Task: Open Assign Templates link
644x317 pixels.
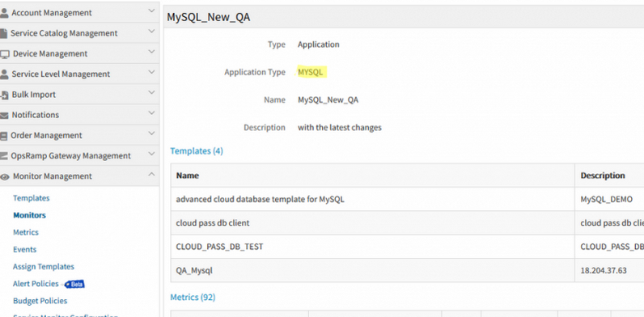Action: tap(44, 267)
